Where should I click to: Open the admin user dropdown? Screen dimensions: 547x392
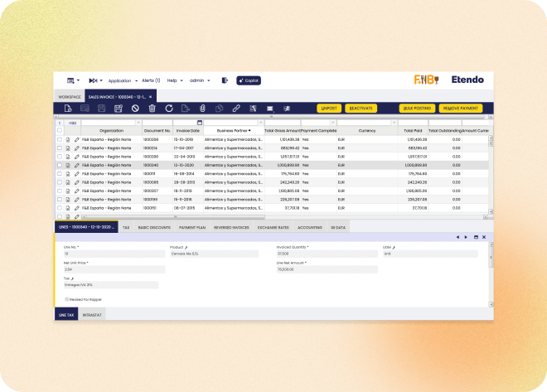(x=199, y=80)
